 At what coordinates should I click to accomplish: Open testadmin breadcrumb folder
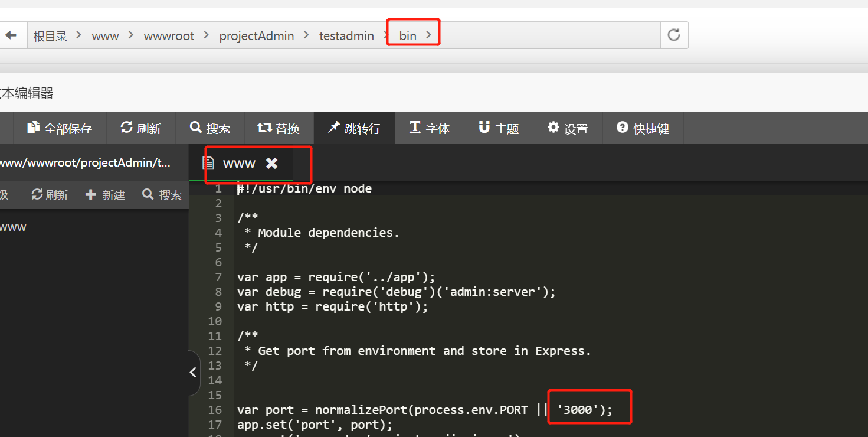[346, 36]
